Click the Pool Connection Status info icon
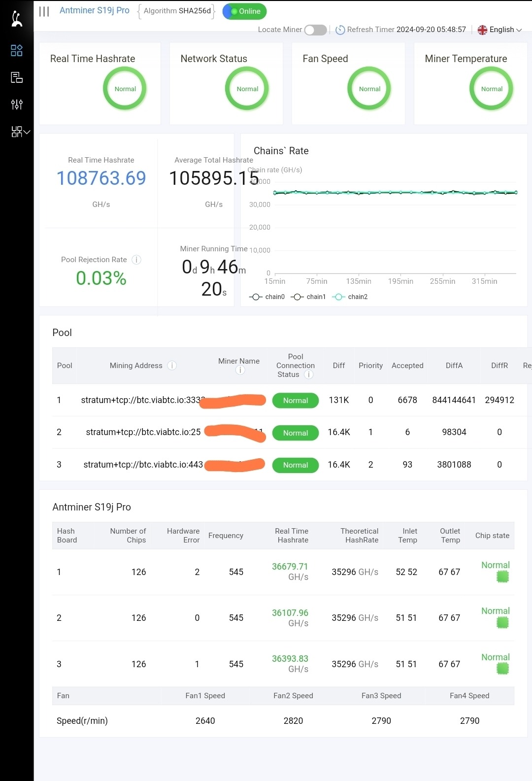This screenshot has height=781, width=532. tap(309, 374)
